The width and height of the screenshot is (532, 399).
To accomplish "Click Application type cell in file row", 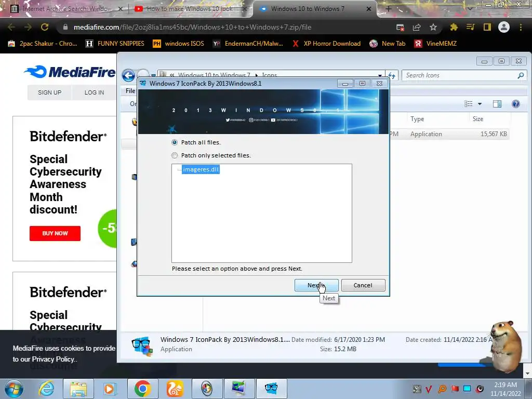I will pyautogui.click(x=426, y=134).
